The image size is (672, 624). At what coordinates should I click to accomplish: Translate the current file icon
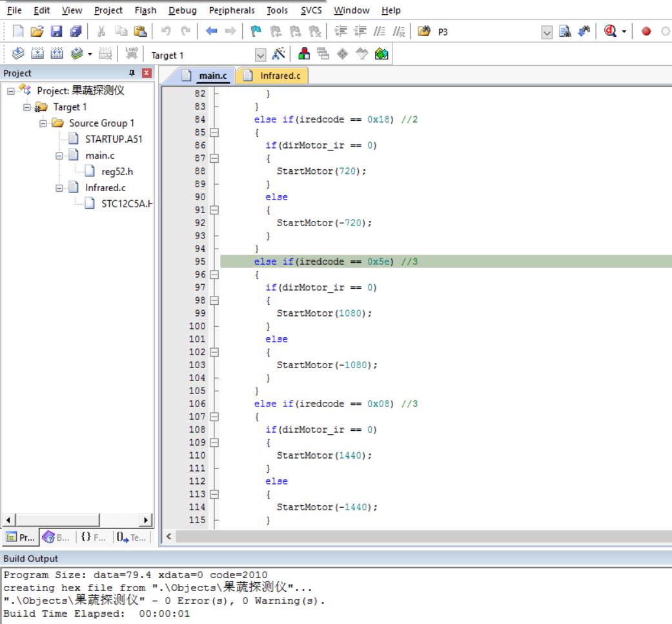tap(18, 54)
